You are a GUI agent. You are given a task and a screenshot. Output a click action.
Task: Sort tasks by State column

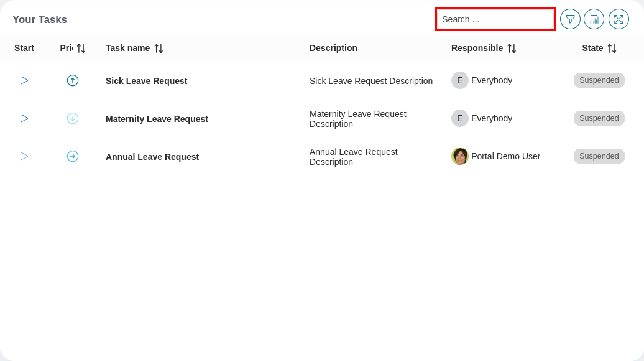[x=612, y=49]
